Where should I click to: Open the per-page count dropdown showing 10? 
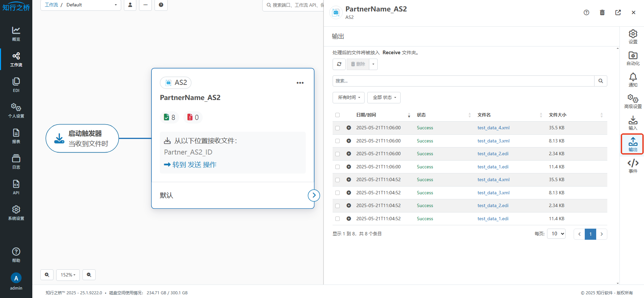(x=556, y=234)
